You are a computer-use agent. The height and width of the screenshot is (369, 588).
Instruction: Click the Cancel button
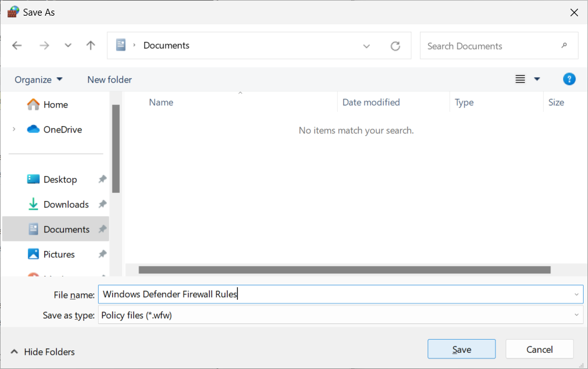pos(539,349)
